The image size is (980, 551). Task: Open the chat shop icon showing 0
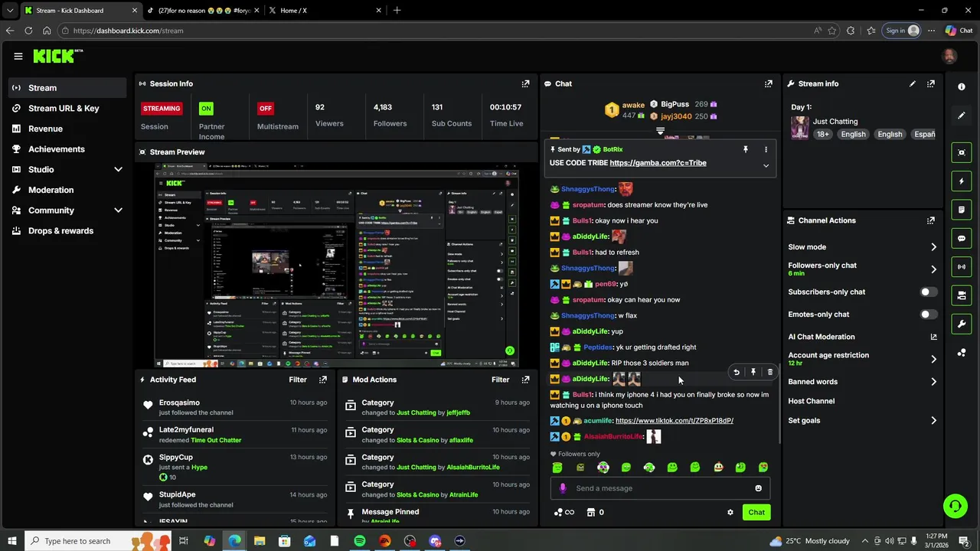pos(595,512)
